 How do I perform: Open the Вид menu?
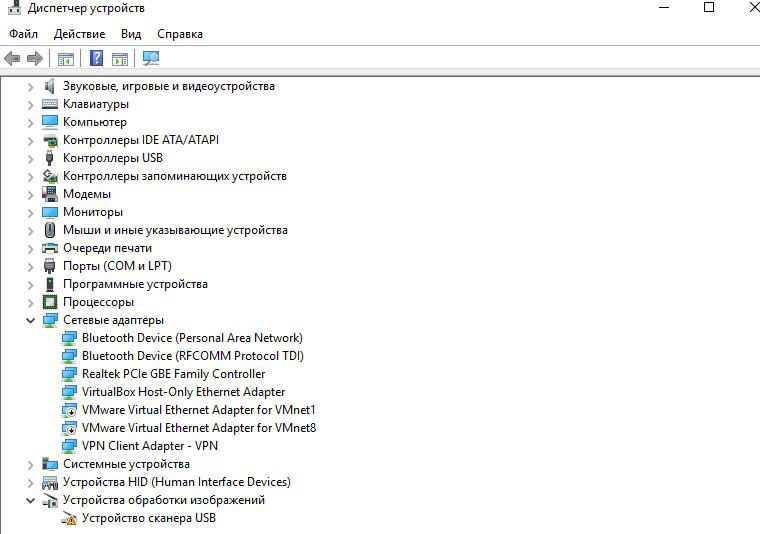131,34
